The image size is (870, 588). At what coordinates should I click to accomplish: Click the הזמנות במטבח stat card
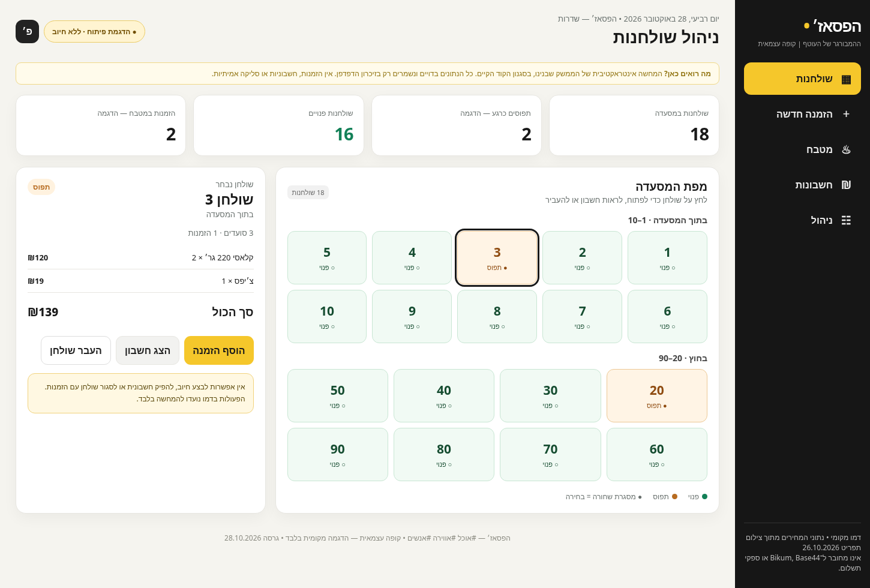(x=101, y=125)
